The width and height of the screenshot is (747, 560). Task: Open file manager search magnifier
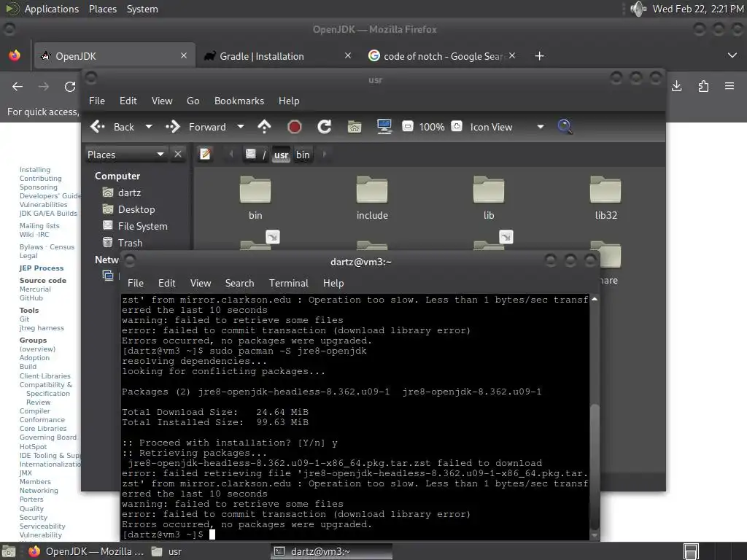(x=565, y=127)
